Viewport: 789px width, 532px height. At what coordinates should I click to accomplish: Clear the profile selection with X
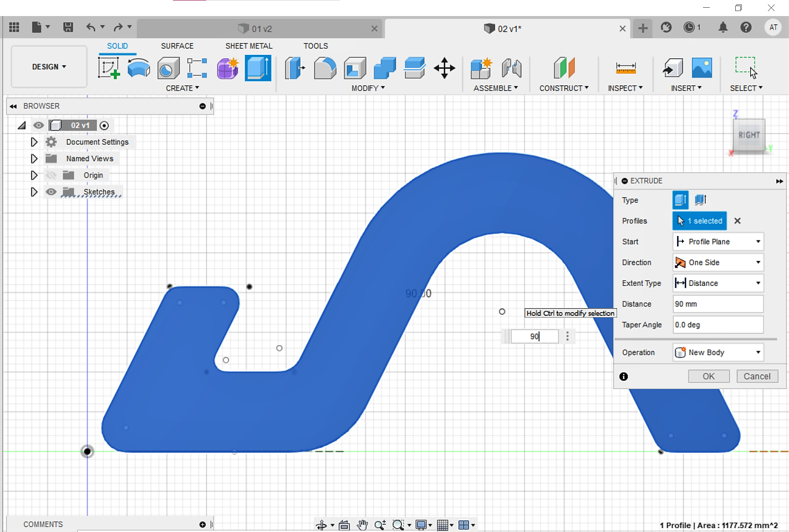pos(737,221)
